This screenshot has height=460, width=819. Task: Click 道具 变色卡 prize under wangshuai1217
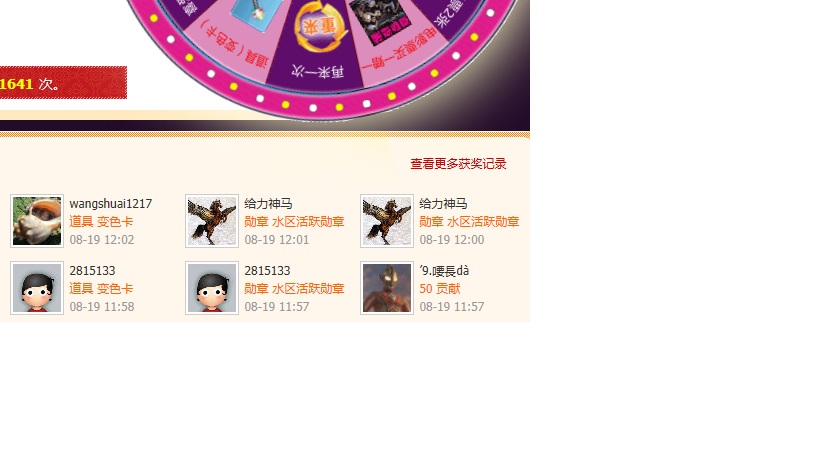tap(101, 222)
